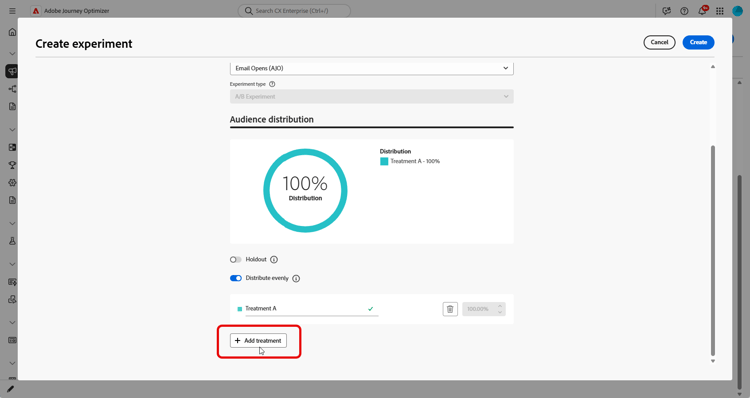Click the 'Create experiment' dialog title
750x398 pixels.
click(x=84, y=44)
